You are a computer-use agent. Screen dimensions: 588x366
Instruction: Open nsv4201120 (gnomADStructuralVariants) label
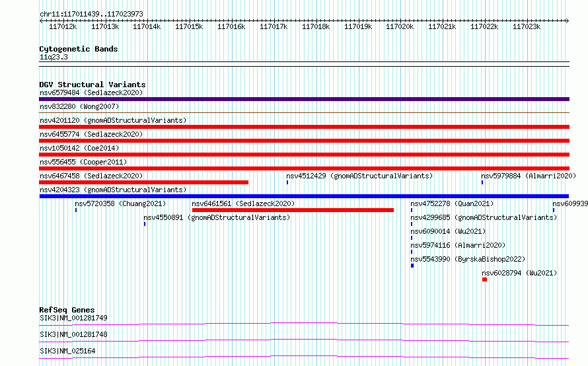(113, 120)
